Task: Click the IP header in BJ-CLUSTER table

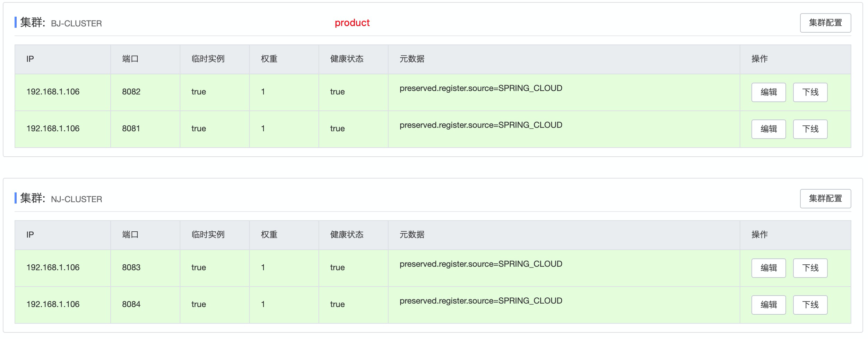Action: [x=30, y=59]
